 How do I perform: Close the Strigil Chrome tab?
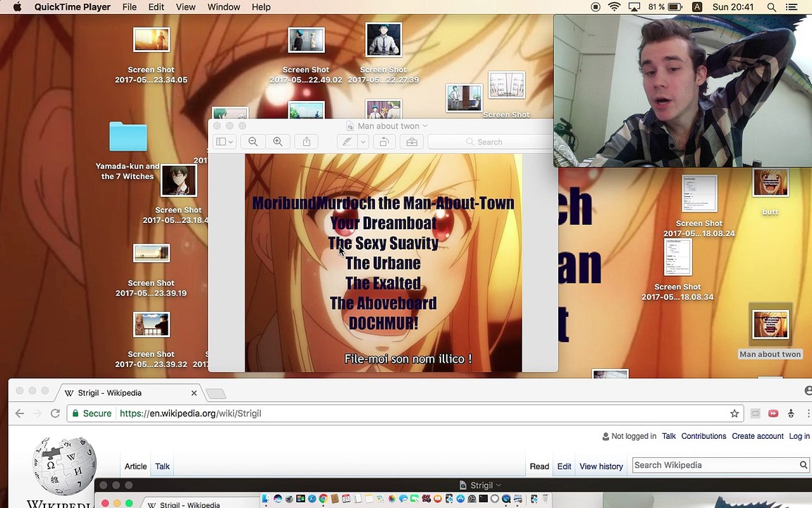(x=194, y=393)
